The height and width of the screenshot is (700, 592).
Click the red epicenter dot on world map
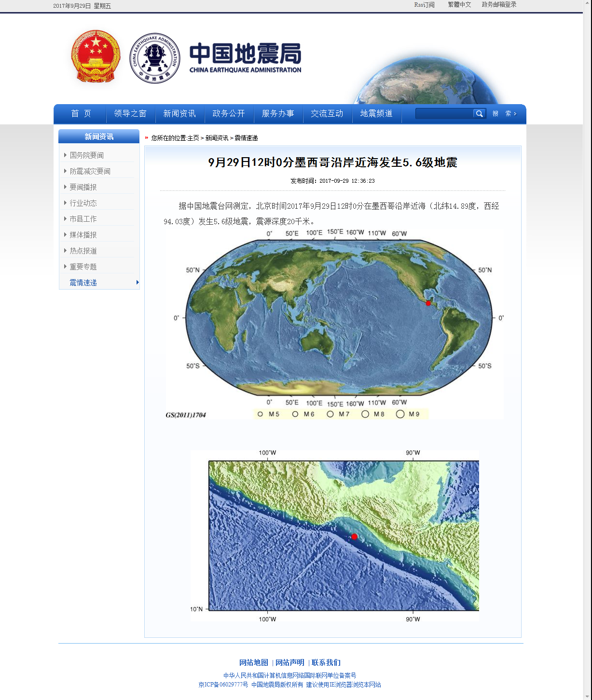(x=428, y=303)
